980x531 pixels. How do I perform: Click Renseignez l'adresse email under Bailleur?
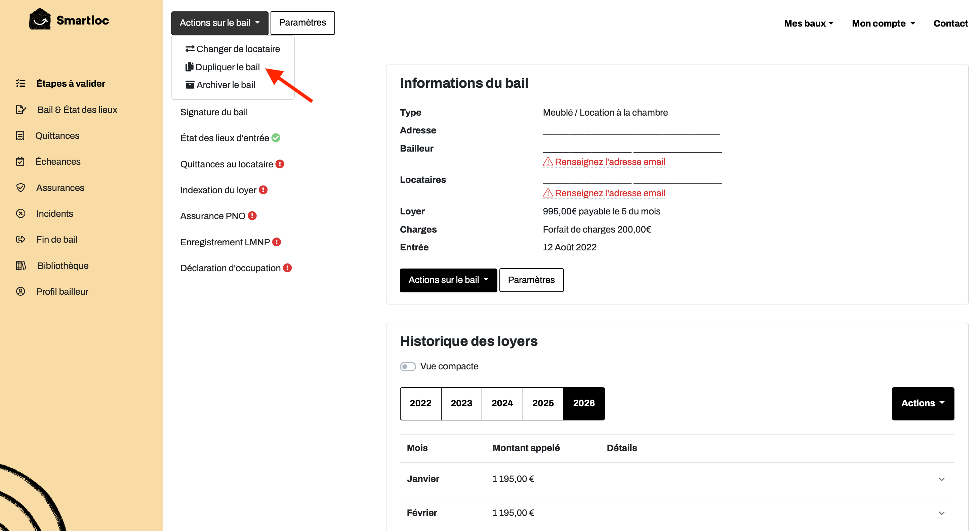tap(610, 162)
